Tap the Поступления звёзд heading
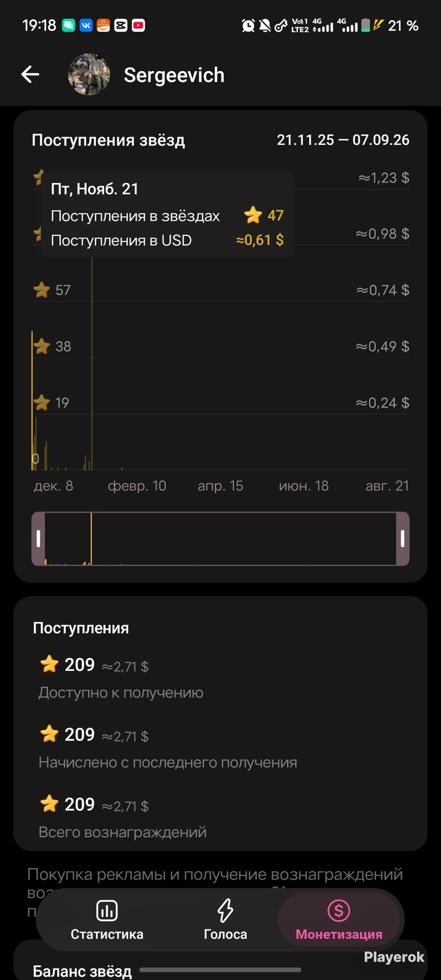Image resolution: width=441 pixels, height=980 pixels. 108,140
